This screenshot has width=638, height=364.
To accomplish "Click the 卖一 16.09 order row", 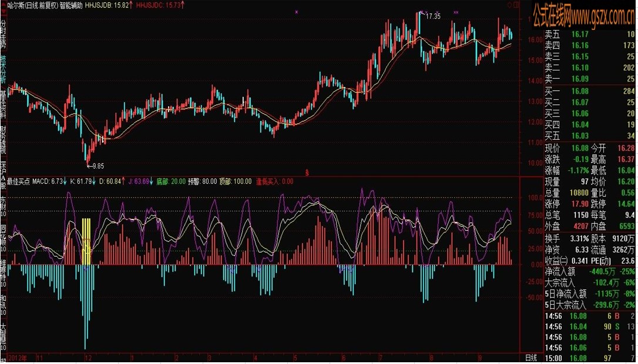I will tap(590, 79).
